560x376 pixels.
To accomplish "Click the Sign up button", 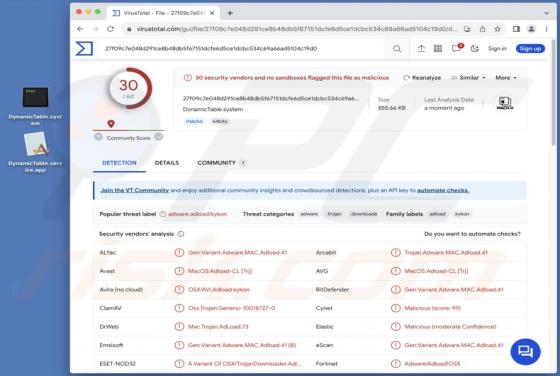I will click(x=530, y=49).
